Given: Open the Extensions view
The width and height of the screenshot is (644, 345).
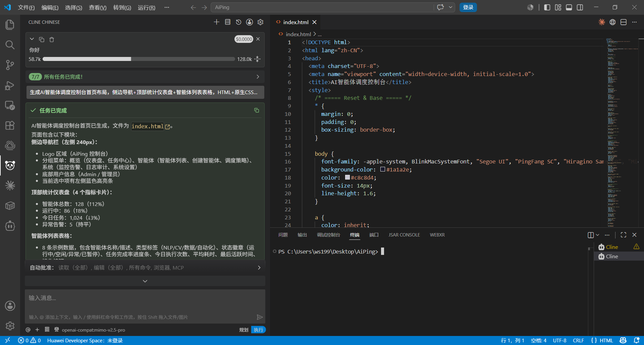Looking at the screenshot, I should click(10, 125).
